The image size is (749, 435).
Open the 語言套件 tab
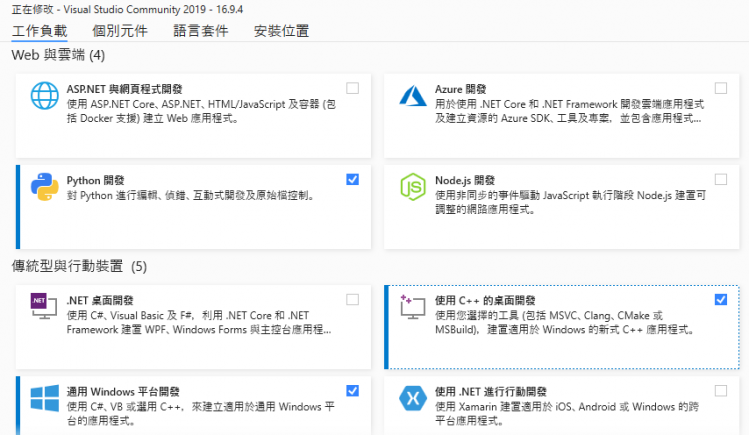[x=200, y=31]
